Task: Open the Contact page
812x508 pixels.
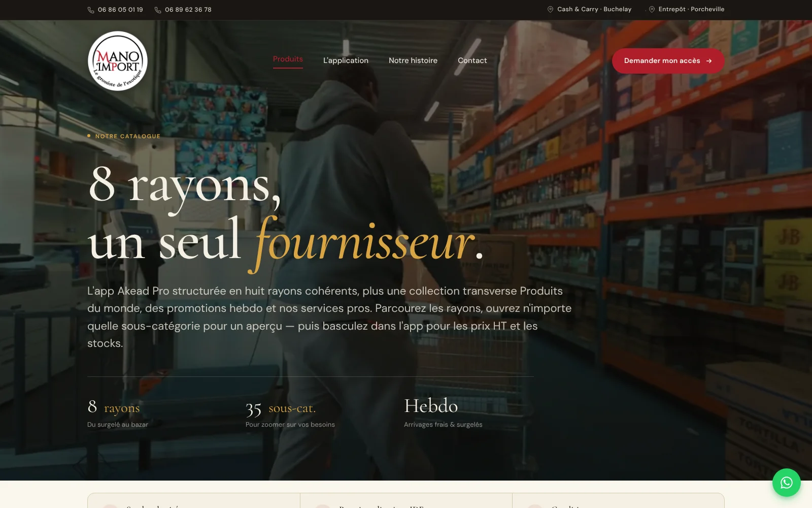Action: click(x=472, y=60)
